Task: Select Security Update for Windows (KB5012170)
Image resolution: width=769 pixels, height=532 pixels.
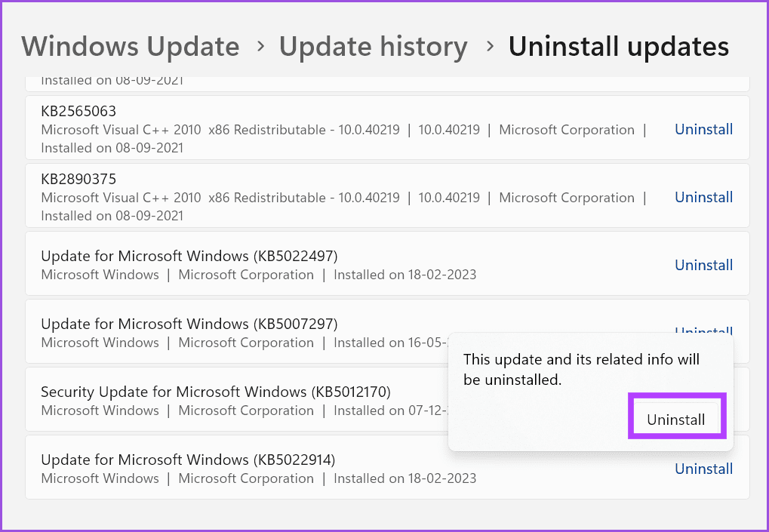Action: pyautogui.click(x=215, y=392)
